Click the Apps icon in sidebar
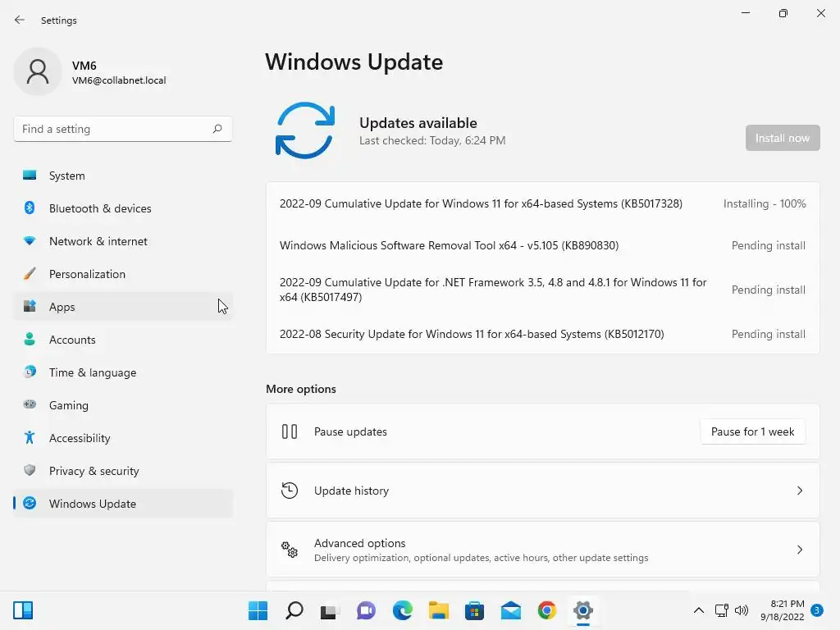840x630 pixels. pyautogui.click(x=30, y=307)
